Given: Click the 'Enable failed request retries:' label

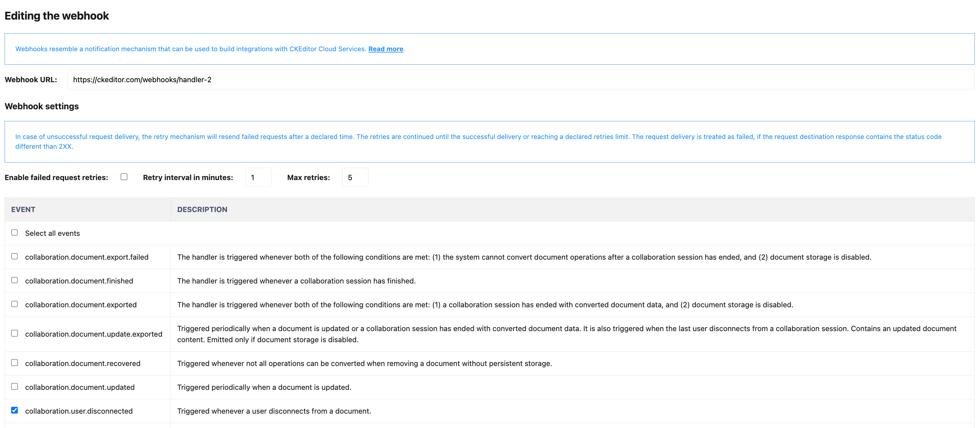Looking at the screenshot, I should [x=56, y=177].
